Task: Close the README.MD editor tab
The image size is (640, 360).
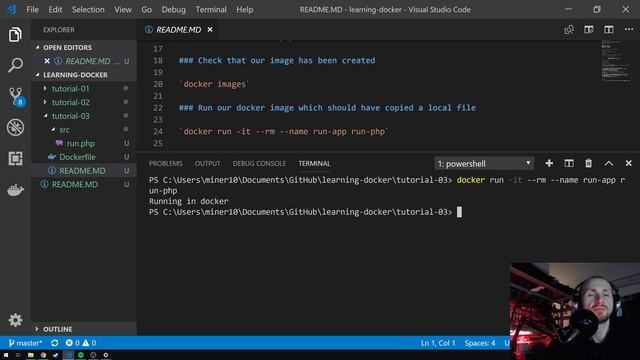Action: 210,30
